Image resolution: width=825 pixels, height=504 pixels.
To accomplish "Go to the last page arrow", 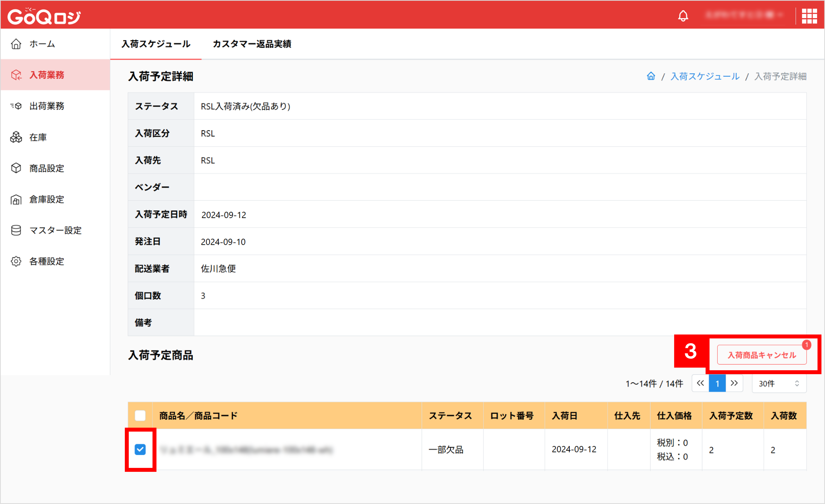I will 734,384.
